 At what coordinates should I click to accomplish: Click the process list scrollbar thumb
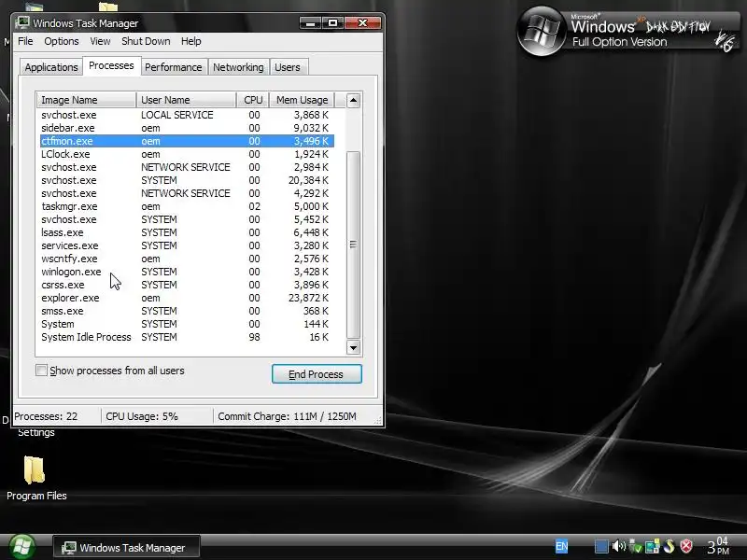click(353, 245)
